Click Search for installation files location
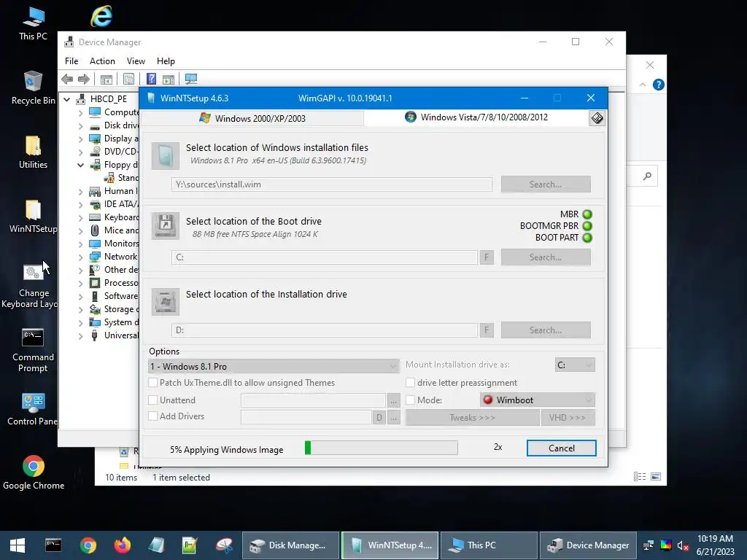Screen dimensions: 747x560 coord(546,184)
